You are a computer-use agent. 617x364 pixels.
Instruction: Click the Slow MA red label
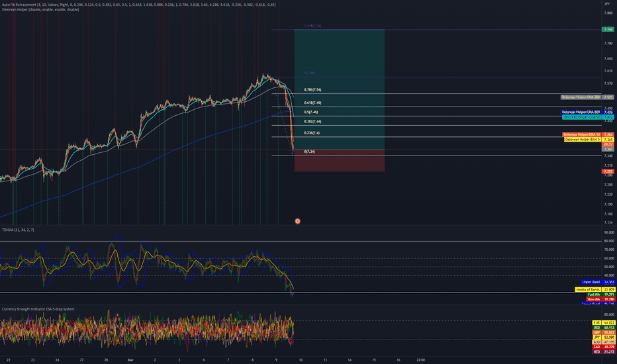[594, 299]
